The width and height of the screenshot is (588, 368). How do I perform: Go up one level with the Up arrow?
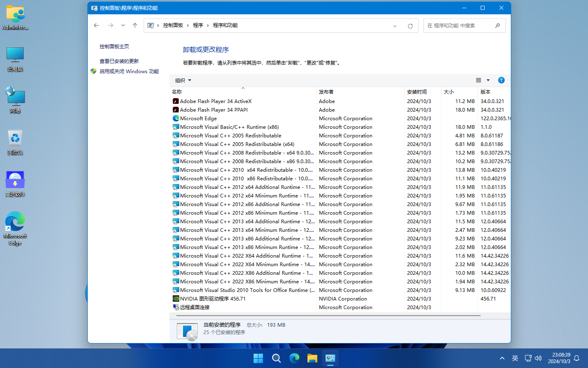[135, 25]
